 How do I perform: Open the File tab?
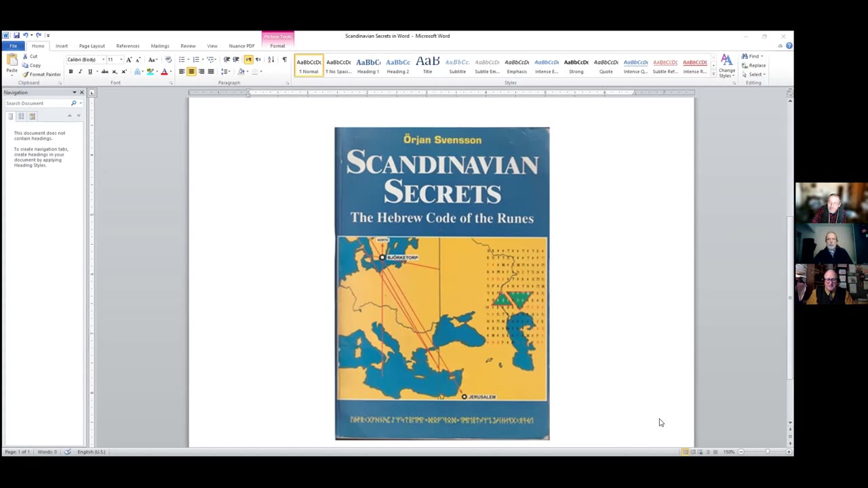pyautogui.click(x=13, y=46)
